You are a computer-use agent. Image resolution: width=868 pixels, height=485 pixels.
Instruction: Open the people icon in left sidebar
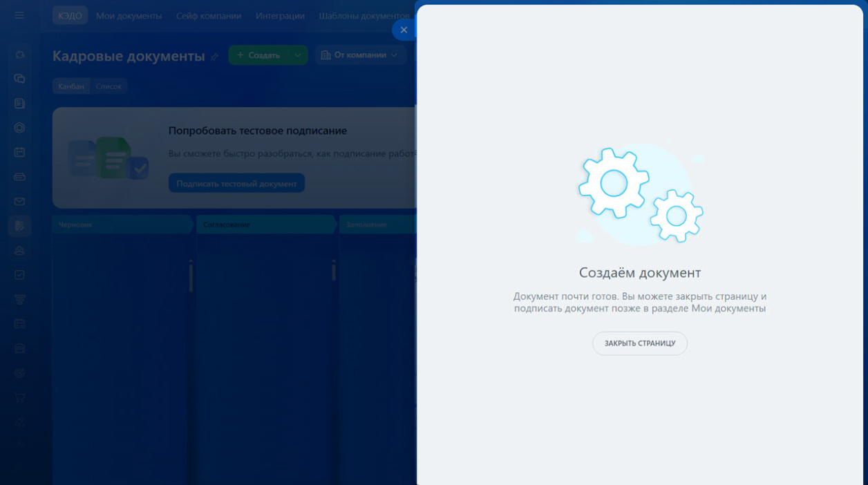pos(19,250)
